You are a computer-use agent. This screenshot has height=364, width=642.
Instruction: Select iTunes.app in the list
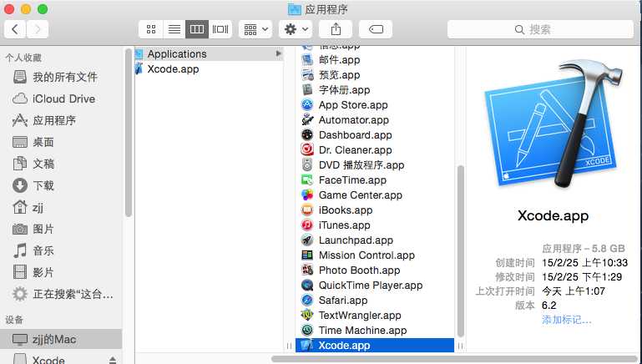coord(375,225)
